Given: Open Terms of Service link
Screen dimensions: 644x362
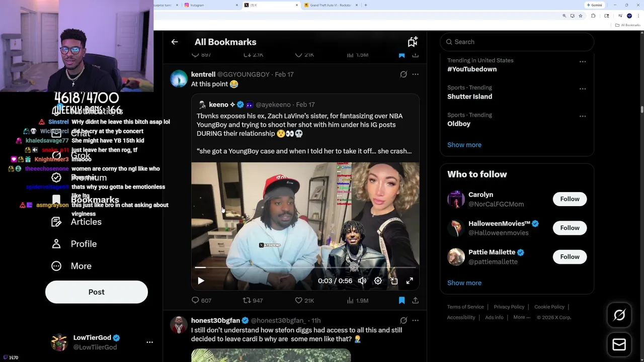Looking at the screenshot, I should pos(465,307).
